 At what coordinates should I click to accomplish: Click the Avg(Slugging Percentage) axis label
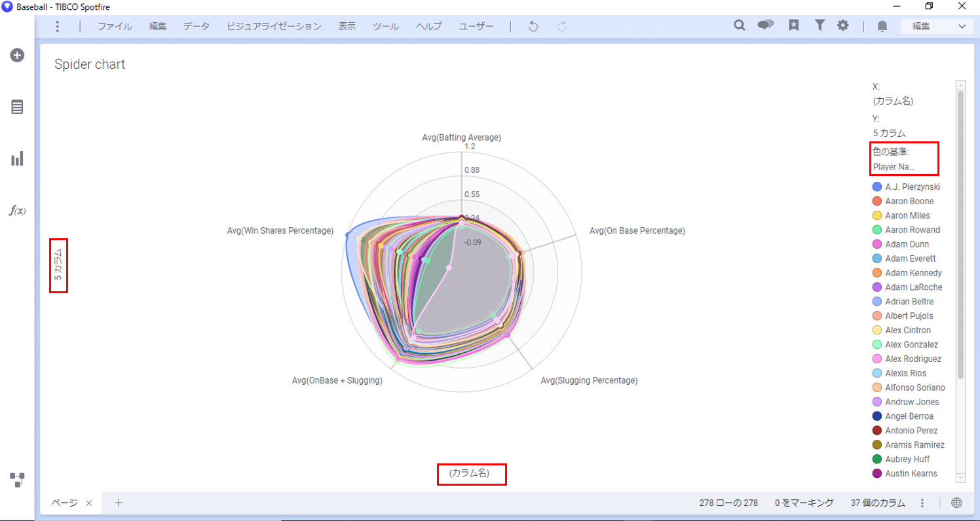pyautogui.click(x=589, y=380)
